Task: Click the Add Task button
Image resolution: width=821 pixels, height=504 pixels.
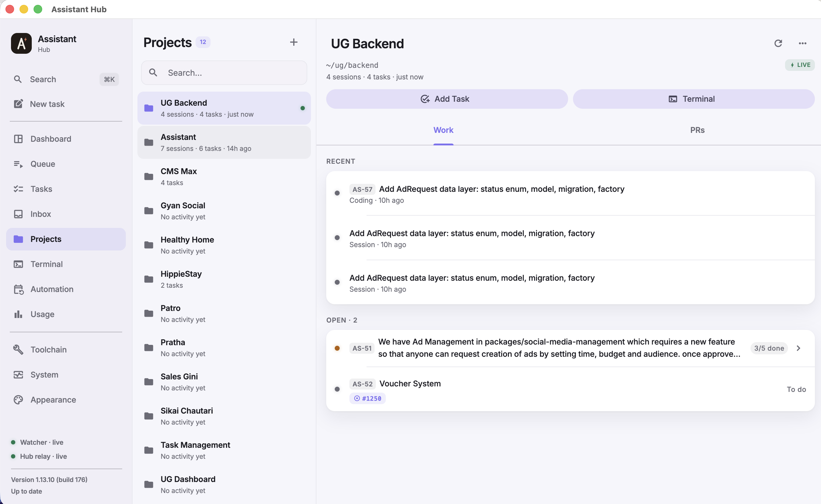Action: [x=447, y=99]
